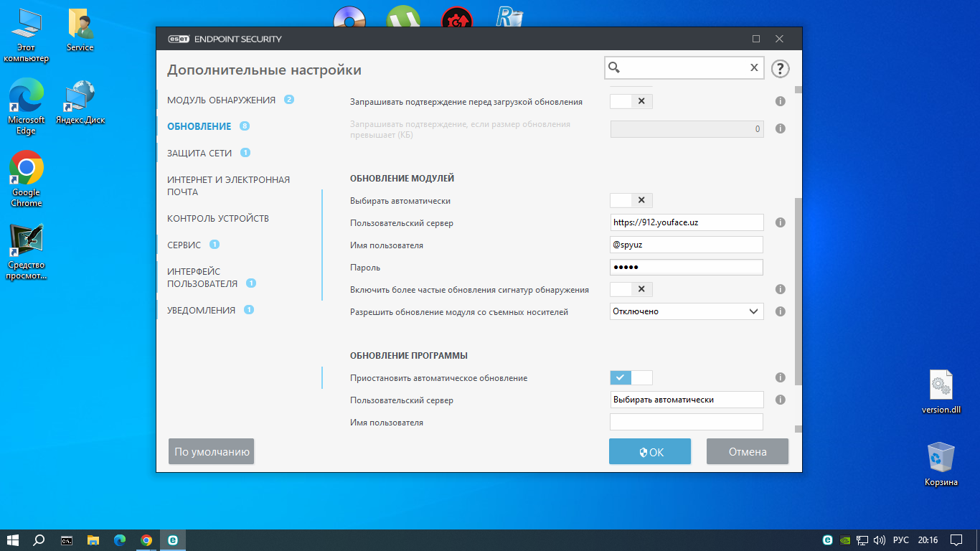Select the version.dll file on desktop
Viewport: 980px width, 551px height.
point(941,392)
